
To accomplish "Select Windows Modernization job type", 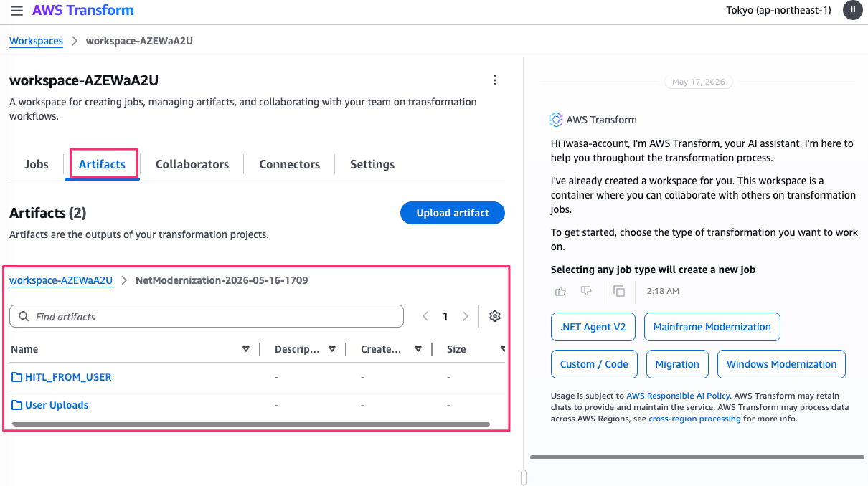I will click(782, 364).
